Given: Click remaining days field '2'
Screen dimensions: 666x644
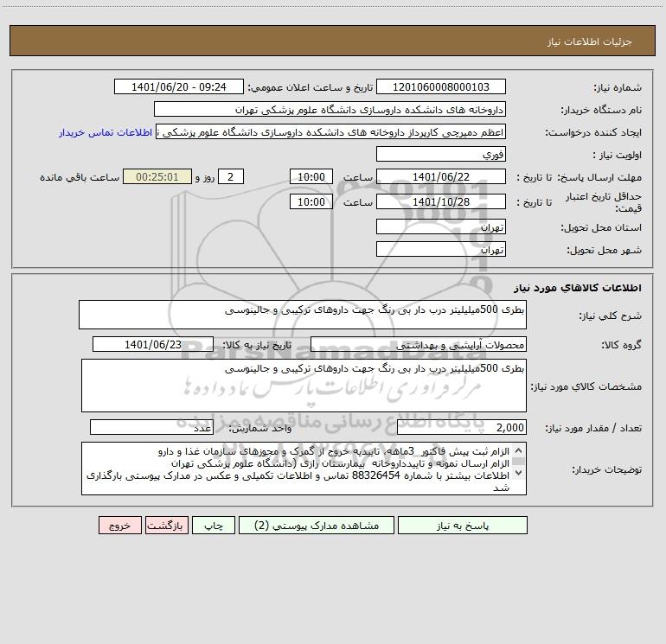Looking at the screenshot, I should (231, 176).
